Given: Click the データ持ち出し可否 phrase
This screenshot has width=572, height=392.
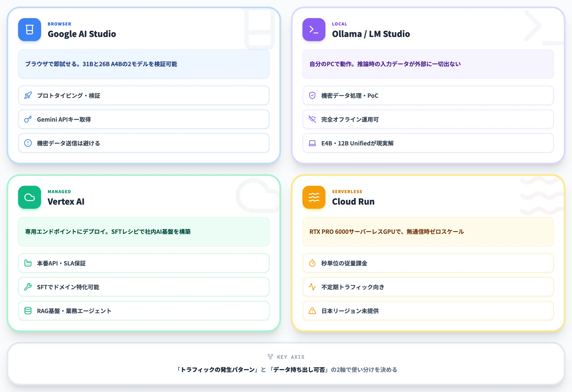Looking at the screenshot, I should (299, 370).
